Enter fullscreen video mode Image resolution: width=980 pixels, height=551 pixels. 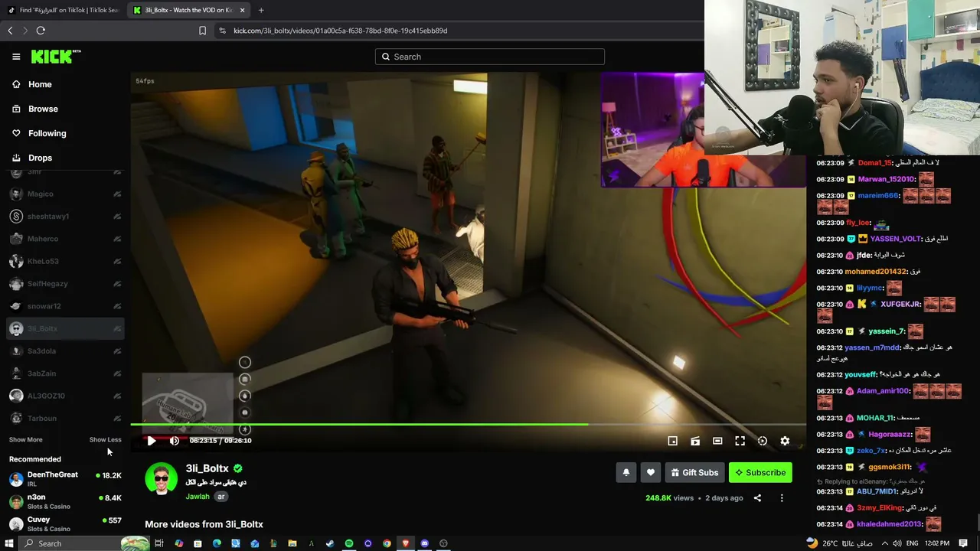[740, 441]
